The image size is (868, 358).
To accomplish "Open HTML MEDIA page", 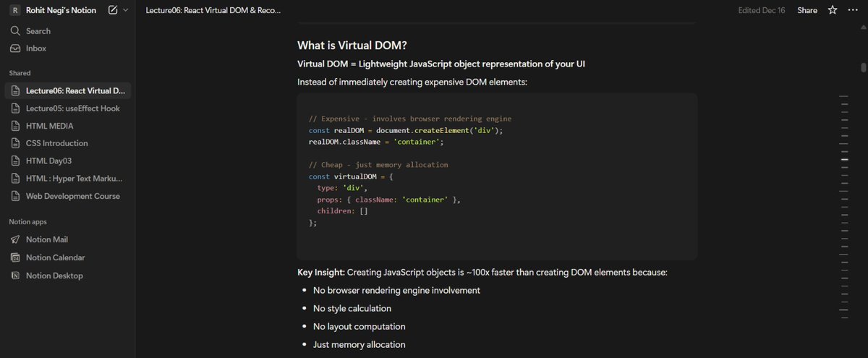I will point(67,125).
